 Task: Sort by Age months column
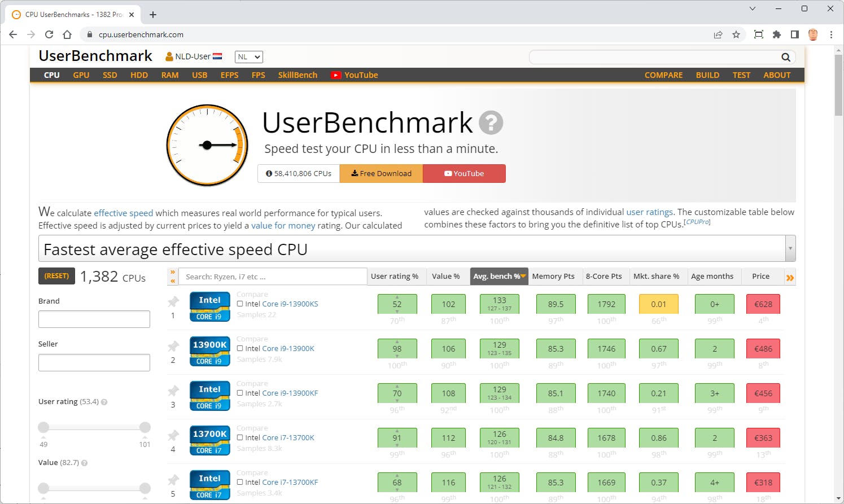[712, 277]
